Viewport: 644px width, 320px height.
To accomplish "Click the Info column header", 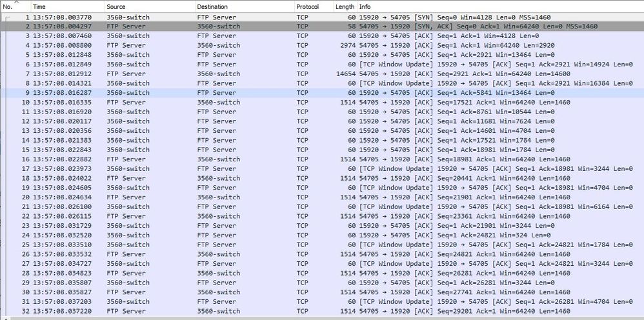I will pos(500,6).
